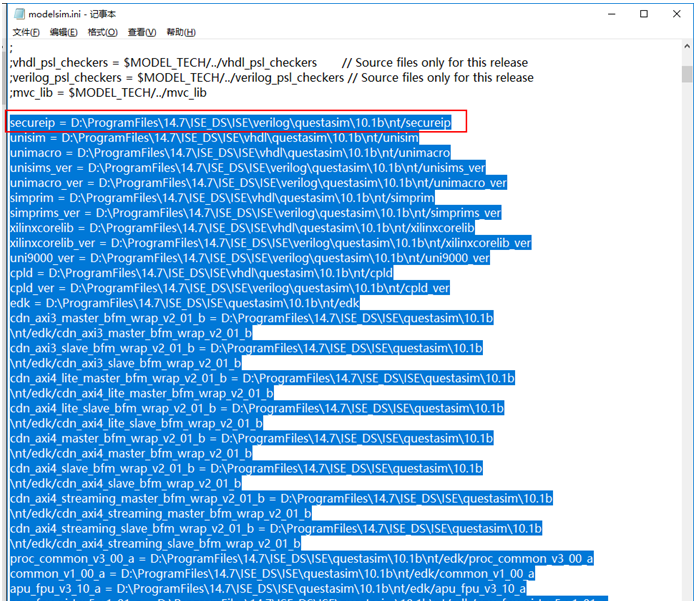Viewport: 694px width, 601px height.
Task: Click the 'xilinxcorelib =' vhdl library line
Action: pyautogui.click(x=242, y=228)
